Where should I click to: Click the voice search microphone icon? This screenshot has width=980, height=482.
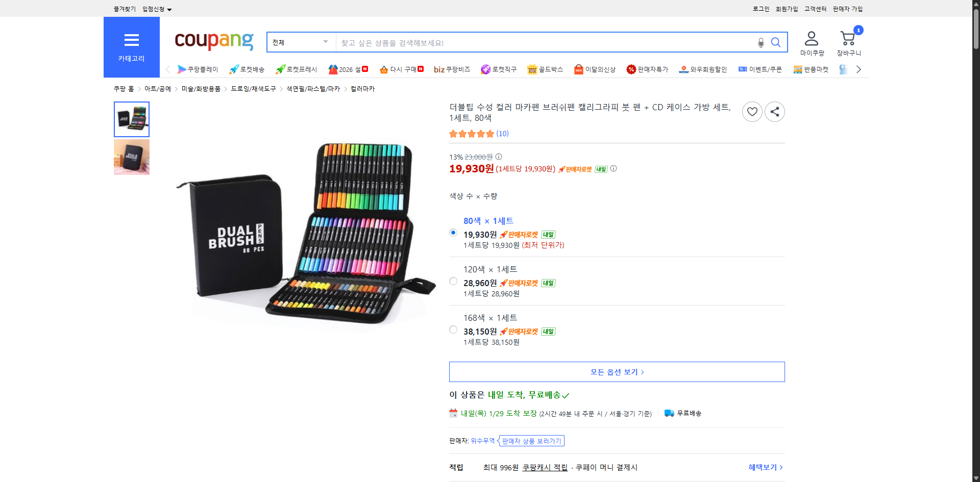[x=761, y=43]
